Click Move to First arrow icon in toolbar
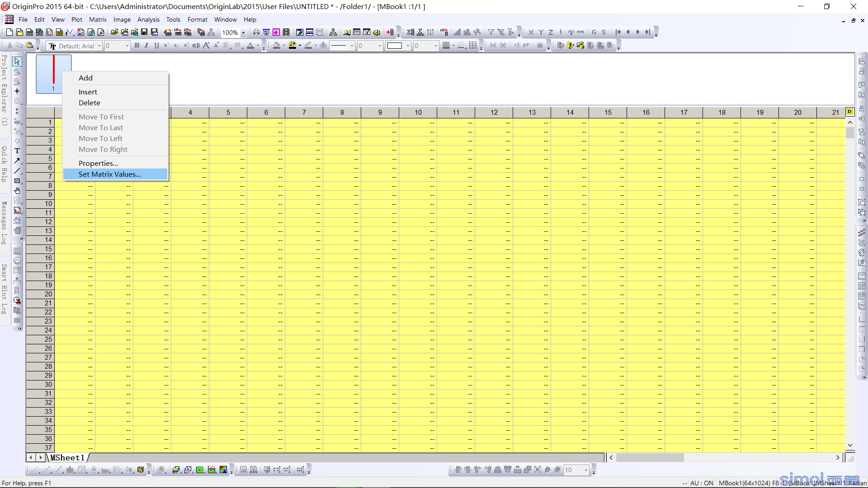The width and height of the screenshot is (868, 488). click(618, 32)
